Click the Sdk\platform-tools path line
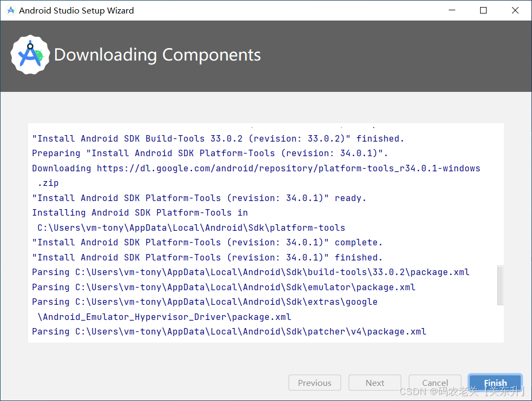 (191, 228)
